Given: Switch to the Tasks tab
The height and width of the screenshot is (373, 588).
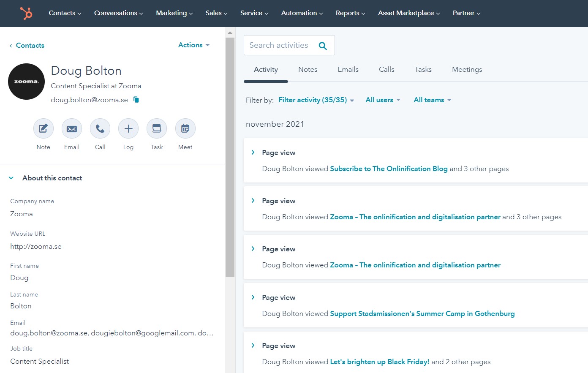Looking at the screenshot, I should [x=423, y=69].
